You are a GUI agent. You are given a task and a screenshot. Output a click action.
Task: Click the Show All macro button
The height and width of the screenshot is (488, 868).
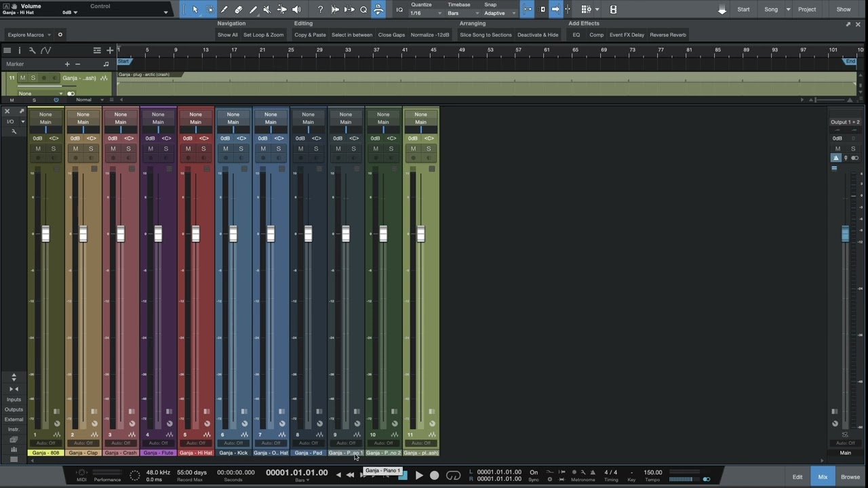coord(228,35)
